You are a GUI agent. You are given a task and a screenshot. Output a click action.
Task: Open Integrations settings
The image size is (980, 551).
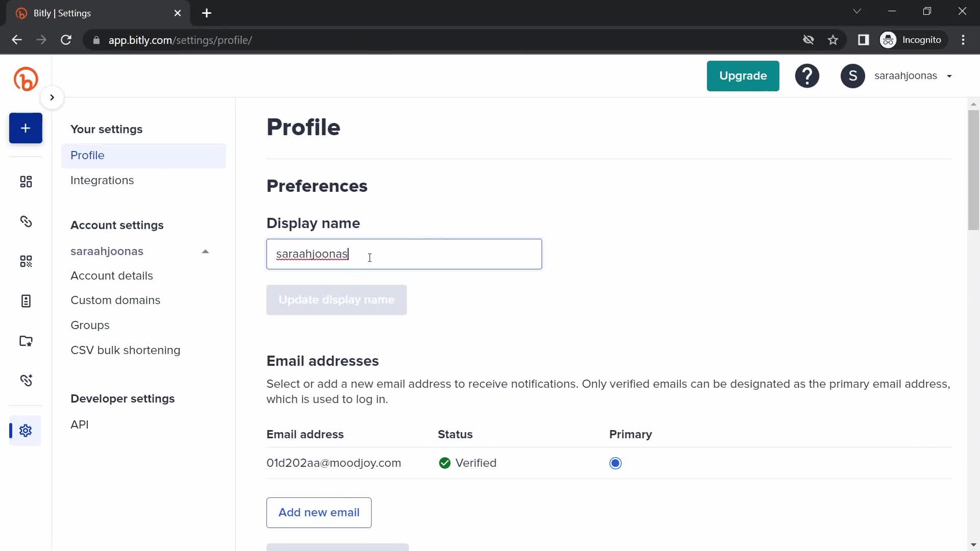102,181
